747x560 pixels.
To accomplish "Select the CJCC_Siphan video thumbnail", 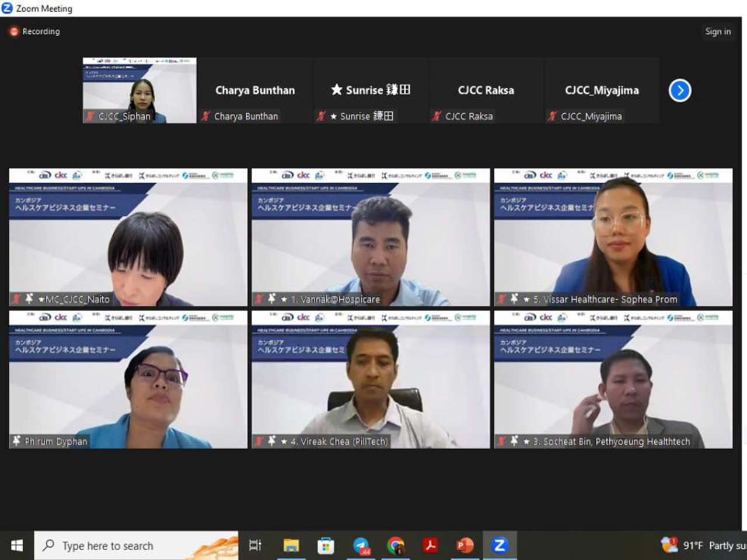I will click(139, 90).
